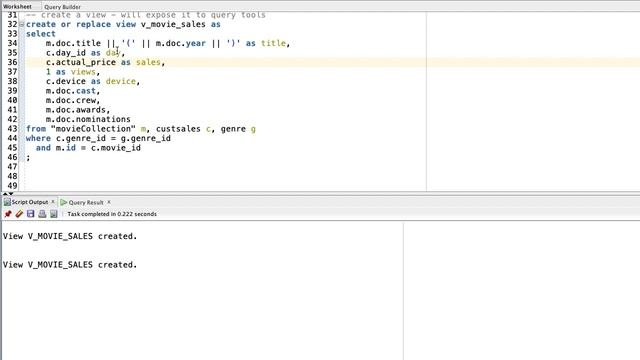This screenshot has width=640, height=360.
Task: Close the Query Result tab
Action: coord(109,202)
